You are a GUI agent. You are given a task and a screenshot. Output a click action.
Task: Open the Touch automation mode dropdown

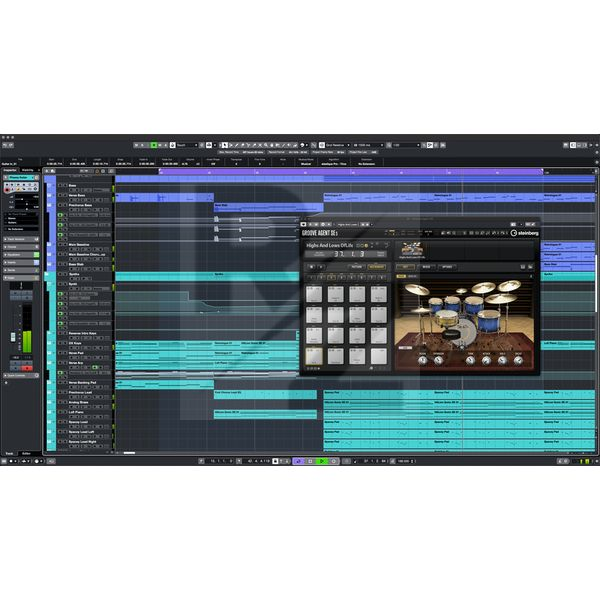pos(187,145)
